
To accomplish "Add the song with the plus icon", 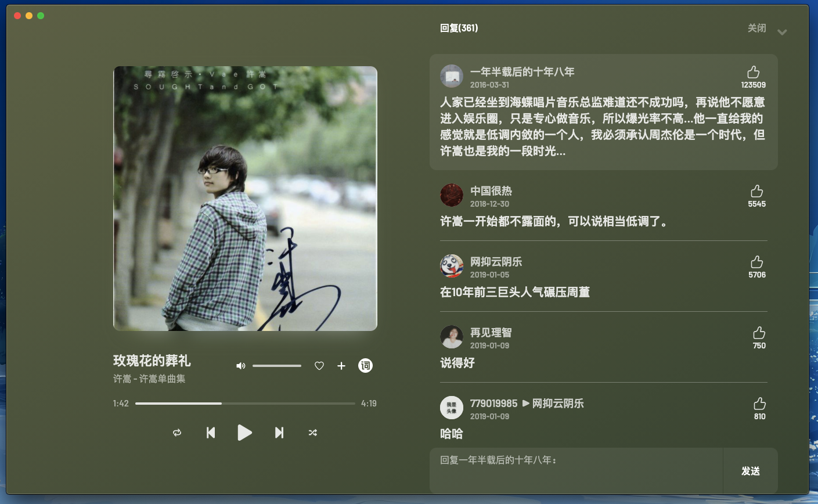I will point(341,366).
